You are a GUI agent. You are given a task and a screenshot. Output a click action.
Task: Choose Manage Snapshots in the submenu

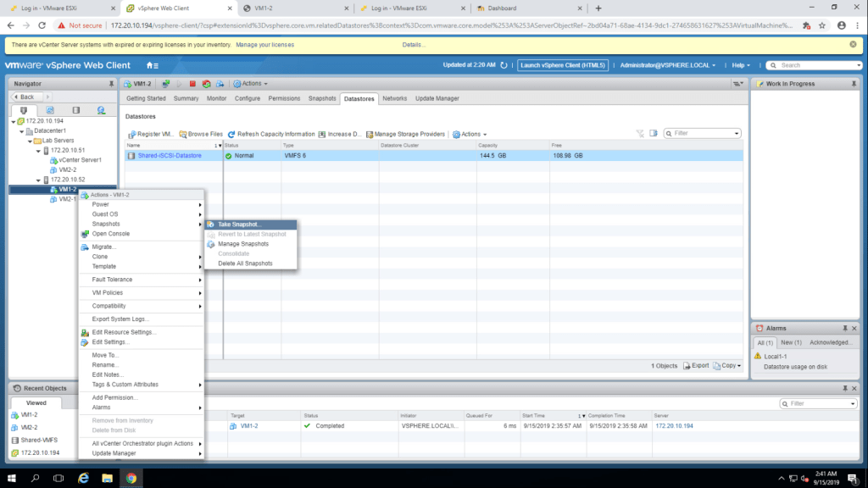click(242, 244)
